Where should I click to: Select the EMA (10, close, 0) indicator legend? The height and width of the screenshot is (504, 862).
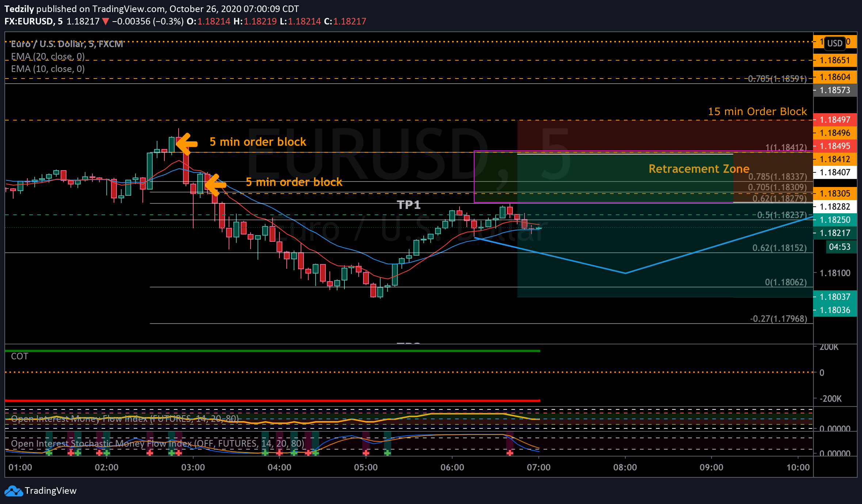[x=48, y=69]
